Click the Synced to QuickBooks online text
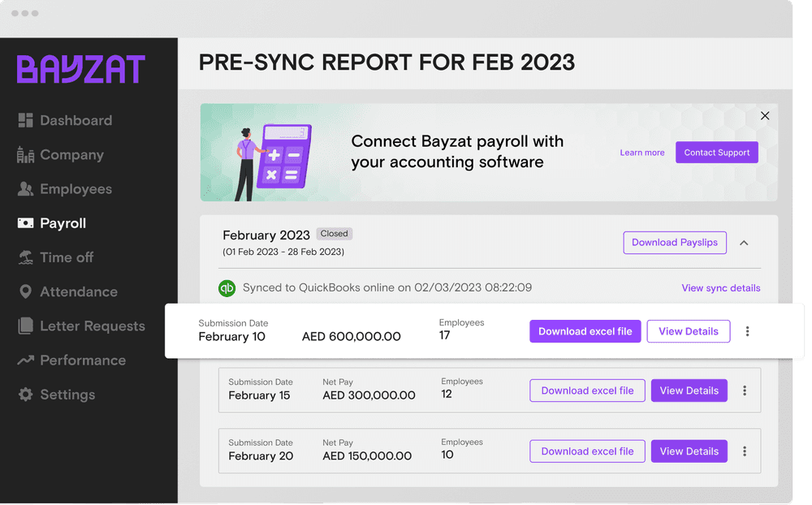Image resolution: width=812 pixels, height=505 pixels. coord(387,287)
